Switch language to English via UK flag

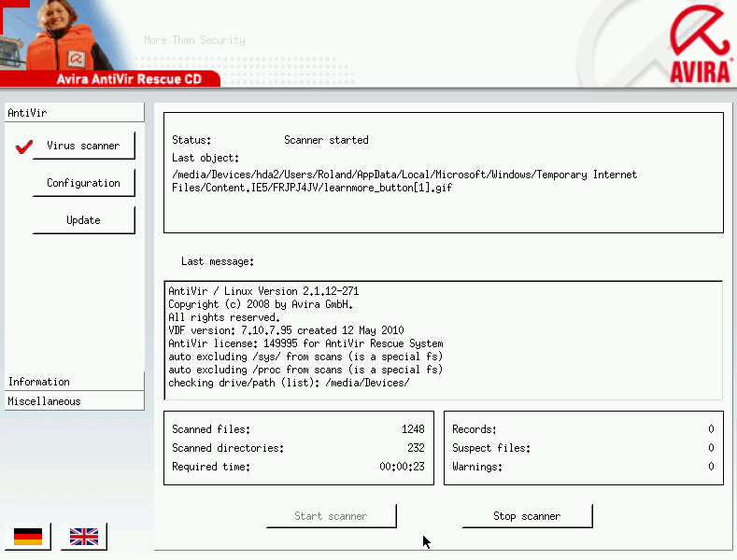click(x=84, y=536)
